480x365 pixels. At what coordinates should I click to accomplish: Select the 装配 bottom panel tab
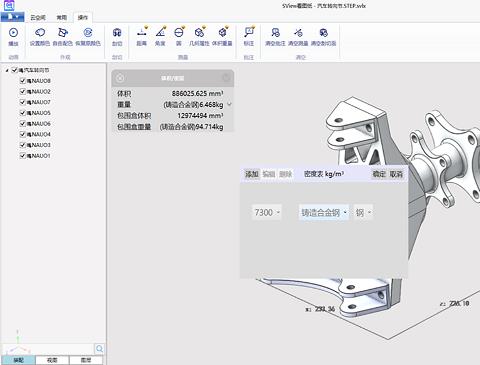tap(19, 360)
